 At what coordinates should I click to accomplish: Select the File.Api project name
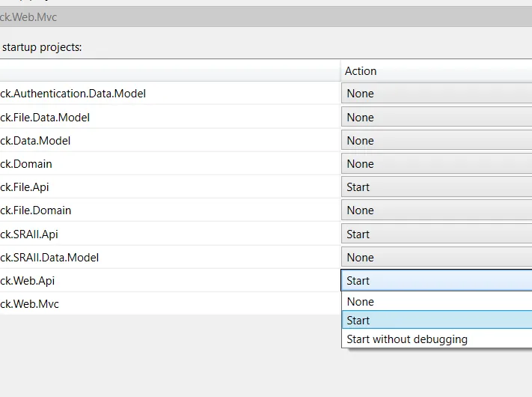(25, 187)
